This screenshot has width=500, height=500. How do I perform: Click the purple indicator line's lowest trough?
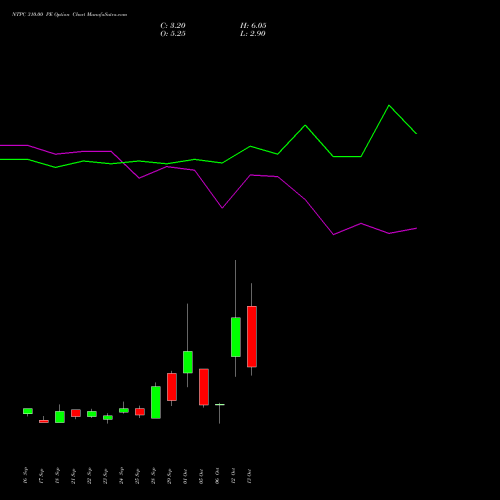point(334,234)
